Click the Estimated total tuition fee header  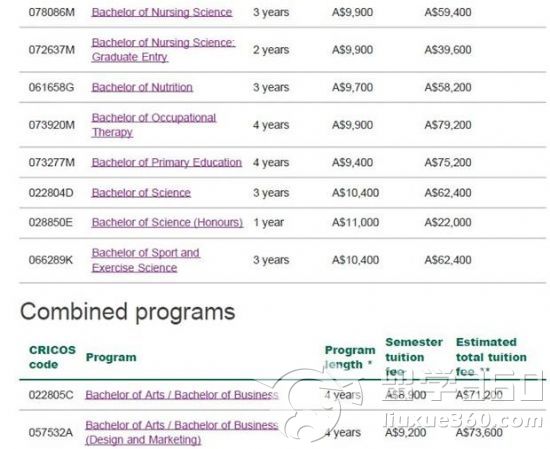(x=491, y=357)
